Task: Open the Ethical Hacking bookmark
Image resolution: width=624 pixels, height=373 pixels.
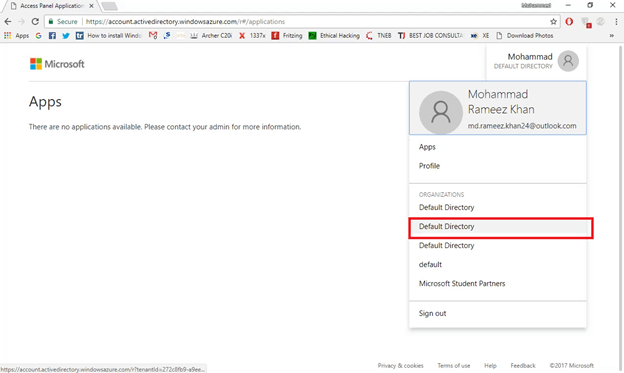Action: [334, 35]
